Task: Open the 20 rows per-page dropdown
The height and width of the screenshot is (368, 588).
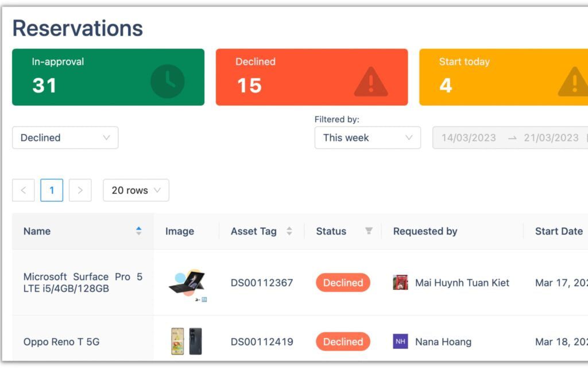Action: point(136,190)
